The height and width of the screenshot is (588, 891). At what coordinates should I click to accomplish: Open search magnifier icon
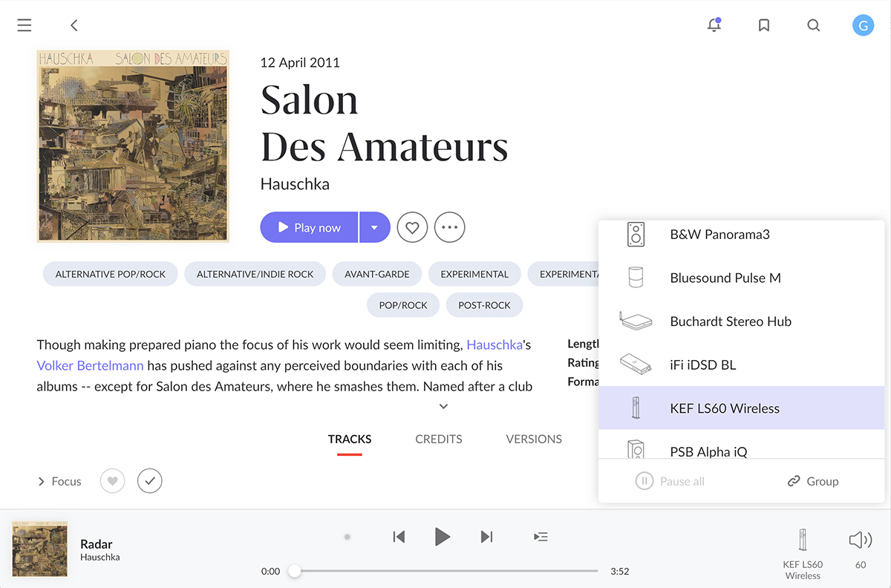point(814,25)
